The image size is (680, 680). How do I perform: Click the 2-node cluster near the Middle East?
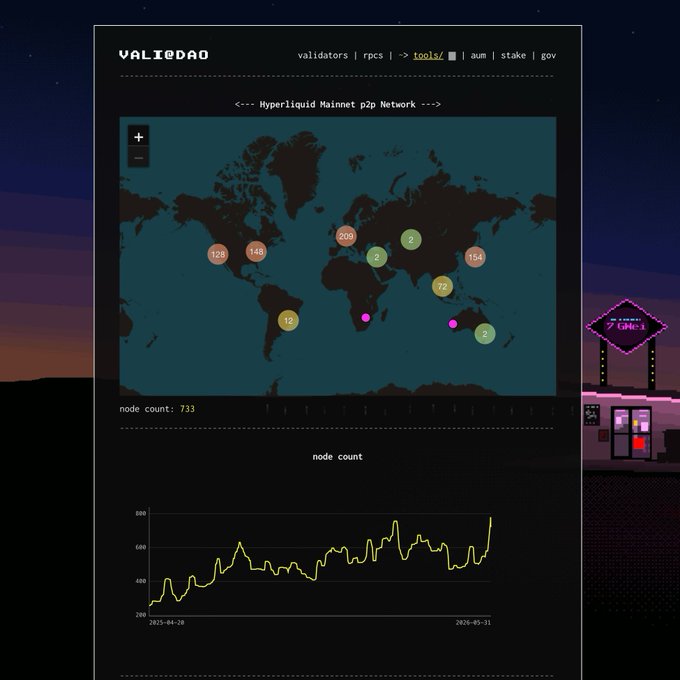click(x=376, y=257)
